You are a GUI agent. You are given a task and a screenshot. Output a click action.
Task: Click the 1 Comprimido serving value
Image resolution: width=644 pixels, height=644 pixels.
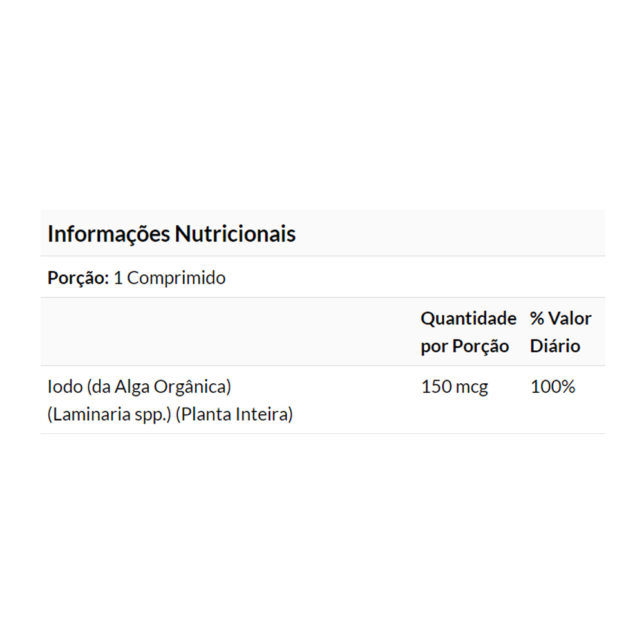[x=169, y=278]
